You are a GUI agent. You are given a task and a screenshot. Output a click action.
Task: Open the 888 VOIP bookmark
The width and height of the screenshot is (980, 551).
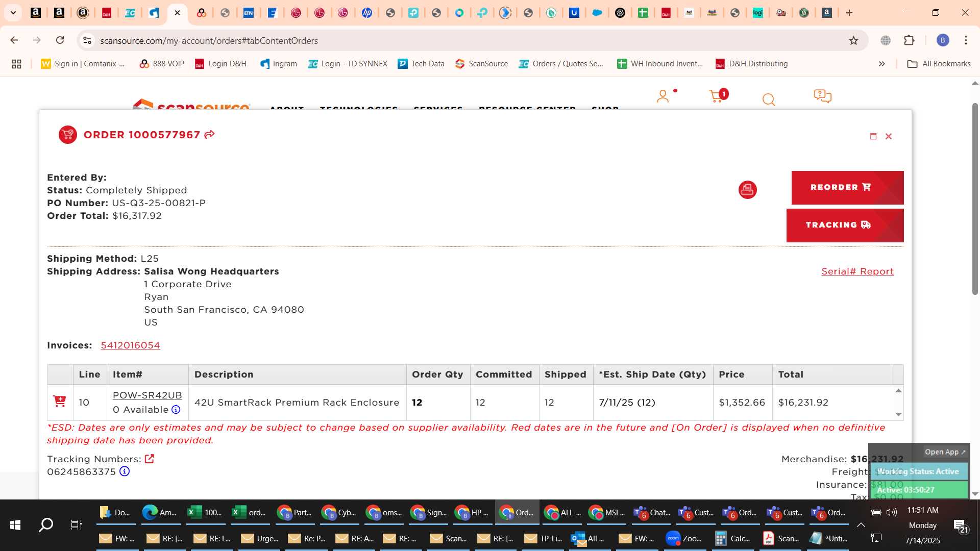(162, 64)
